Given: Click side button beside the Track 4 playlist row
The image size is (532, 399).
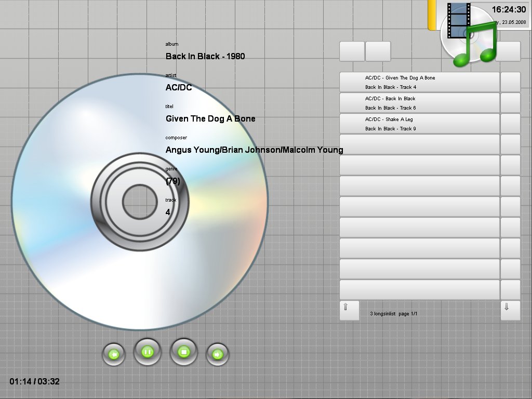Looking at the screenshot, I should [x=510, y=82].
